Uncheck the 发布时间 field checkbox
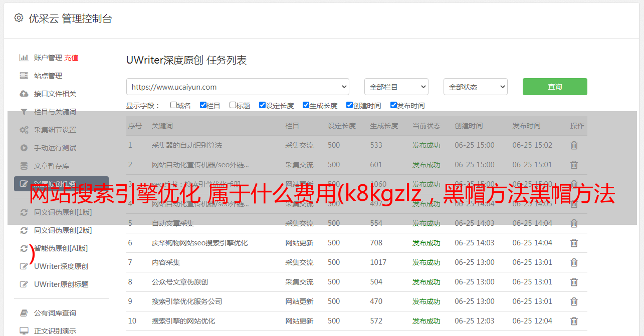The height and width of the screenshot is (336, 644). tap(393, 105)
